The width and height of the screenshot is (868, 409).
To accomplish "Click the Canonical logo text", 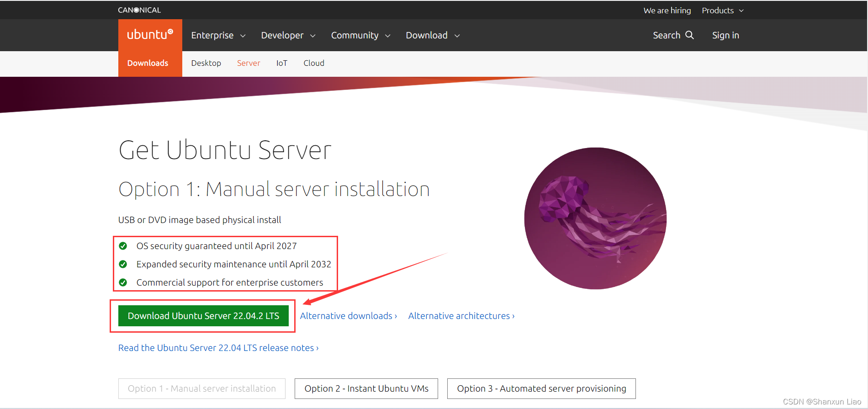I will coord(139,10).
